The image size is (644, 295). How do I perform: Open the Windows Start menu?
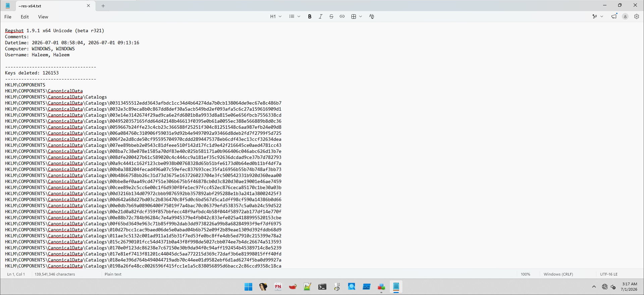pos(248,287)
